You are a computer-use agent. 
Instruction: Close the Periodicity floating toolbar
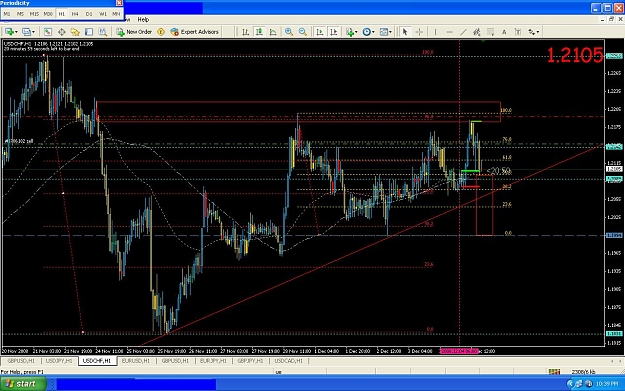pos(119,3)
